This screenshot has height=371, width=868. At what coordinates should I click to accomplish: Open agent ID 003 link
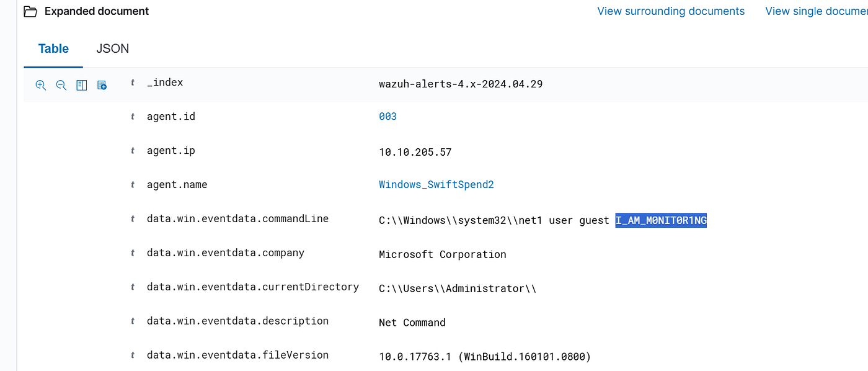click(387, 117)
